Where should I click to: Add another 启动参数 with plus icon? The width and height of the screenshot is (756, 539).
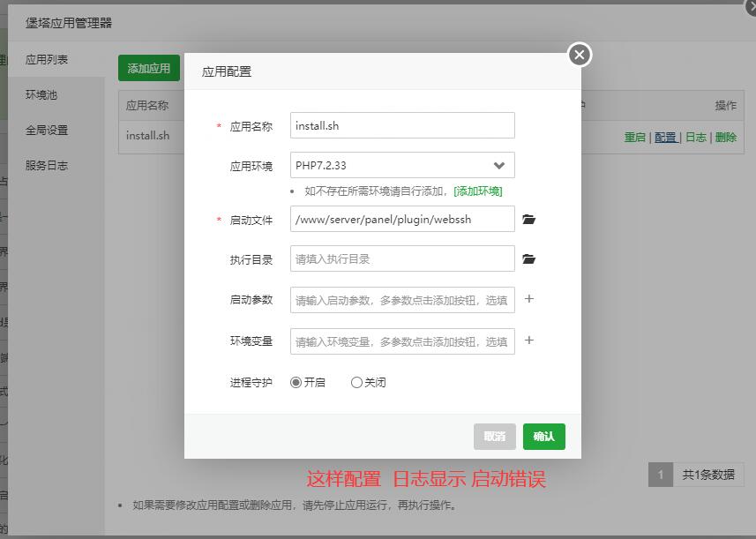click(529, 299)
